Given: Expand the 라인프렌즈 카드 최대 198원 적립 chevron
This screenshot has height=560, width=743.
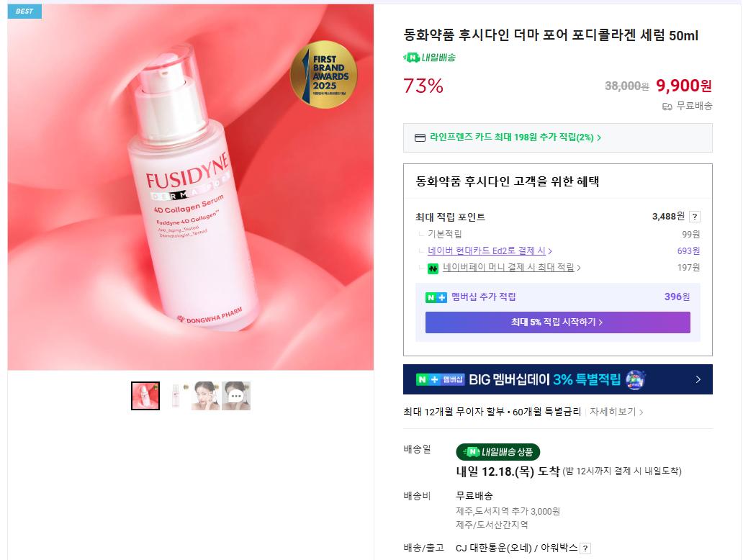Looking at the screenshot, I should pyautogui.click(x=599, y=138).
